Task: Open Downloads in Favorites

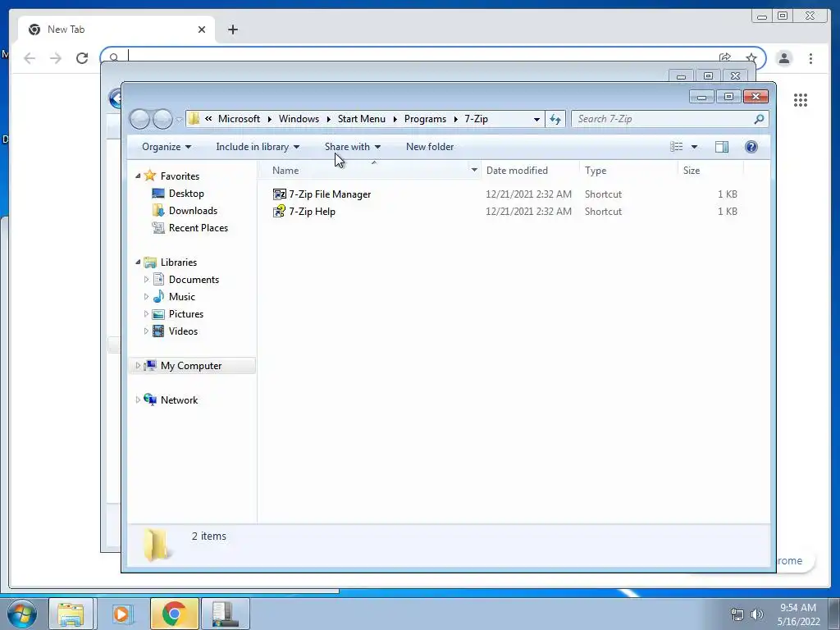Action: tap(193, 211)
